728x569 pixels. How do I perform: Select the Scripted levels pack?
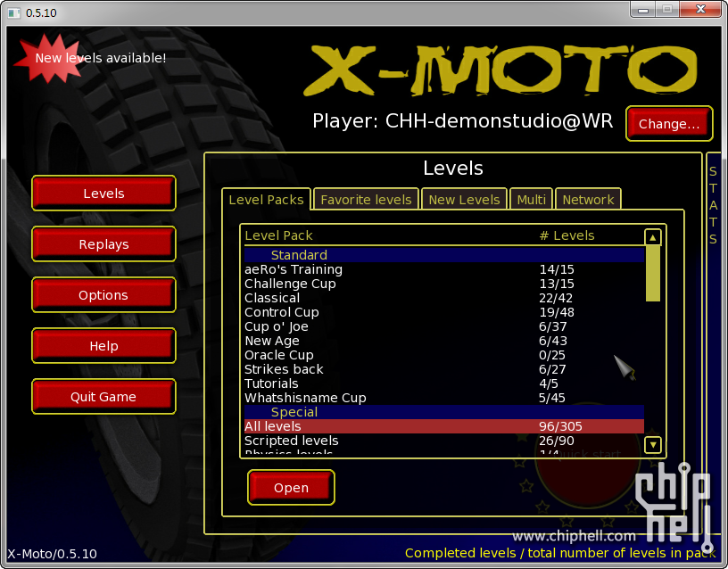(444, 441)
